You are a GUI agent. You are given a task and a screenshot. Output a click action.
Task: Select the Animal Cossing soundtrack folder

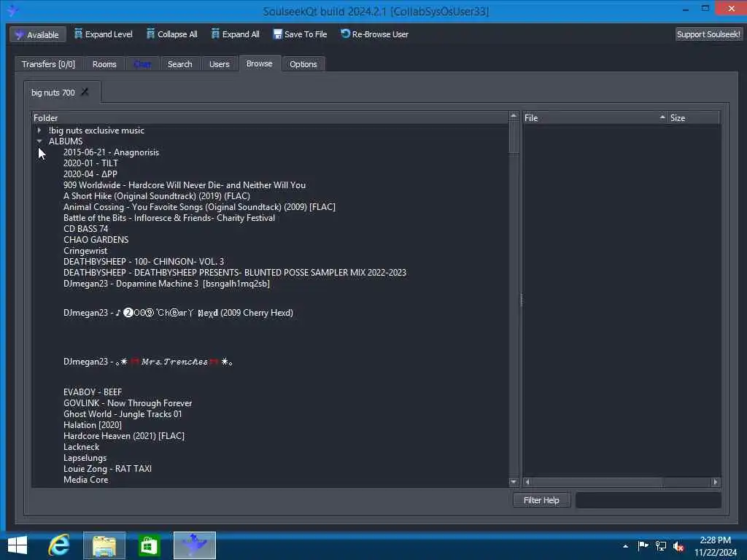pyautogui.click(x=199, y=206)
